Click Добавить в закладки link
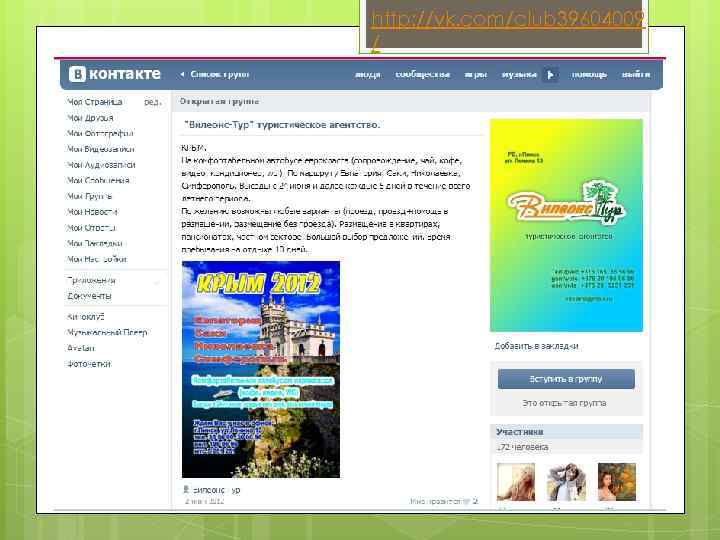This screenshot has height=540, width=720. click(536, 346)
